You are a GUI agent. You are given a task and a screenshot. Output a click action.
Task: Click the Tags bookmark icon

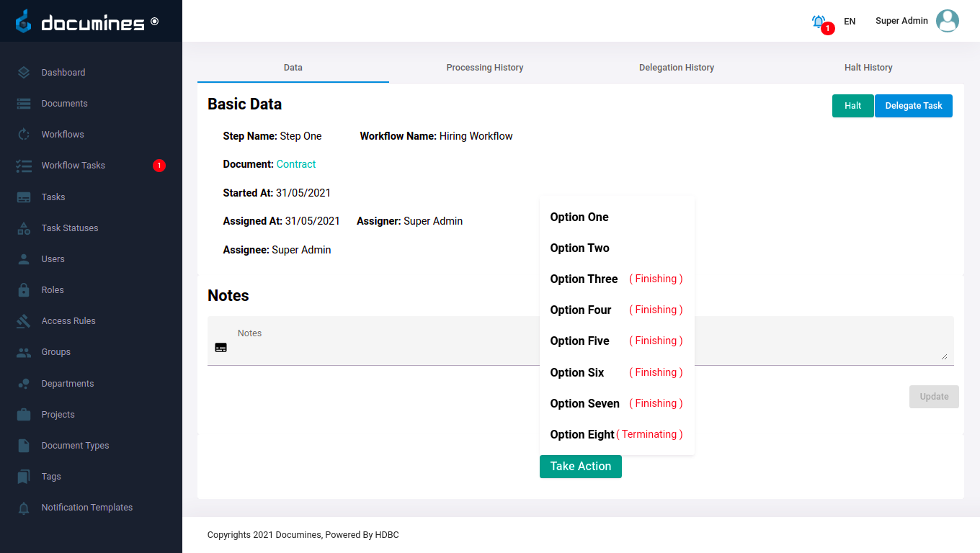(24, 477)
